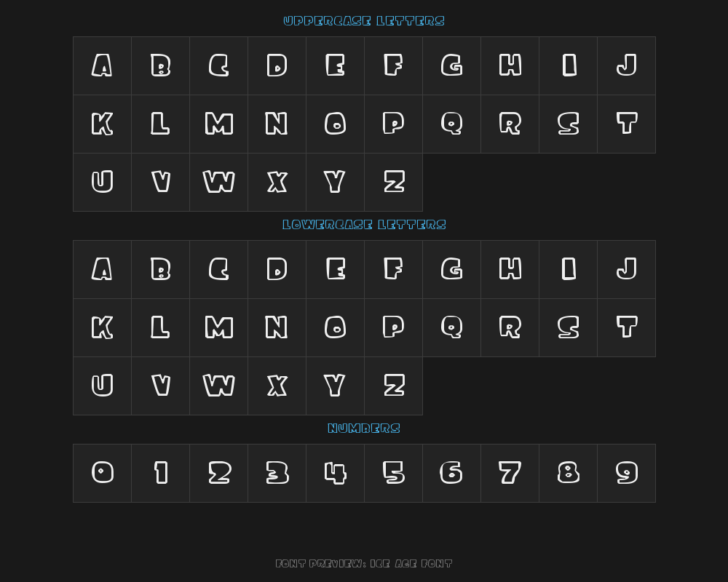728x582 pixels.
Task: Choose the letter H in Lowercase Letters
Action: tap(510, 269)
